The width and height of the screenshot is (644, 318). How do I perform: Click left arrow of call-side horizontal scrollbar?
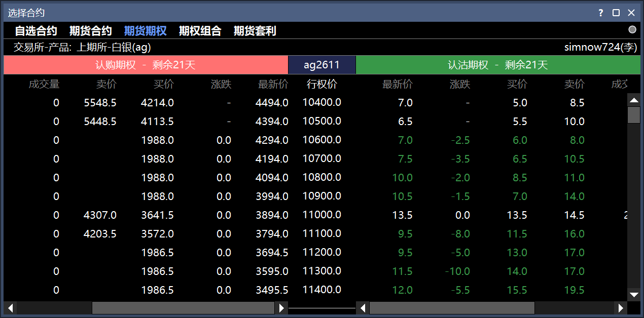click(10, 308)
